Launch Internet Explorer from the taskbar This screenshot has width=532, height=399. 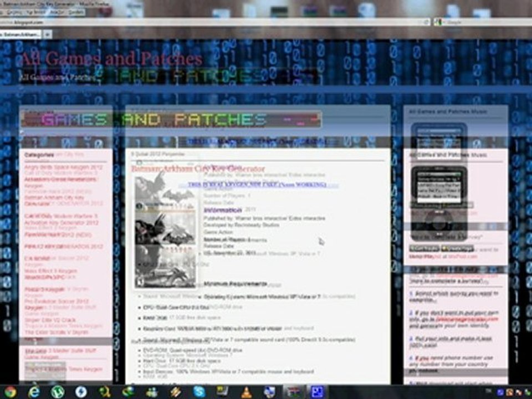pos(34,392)
